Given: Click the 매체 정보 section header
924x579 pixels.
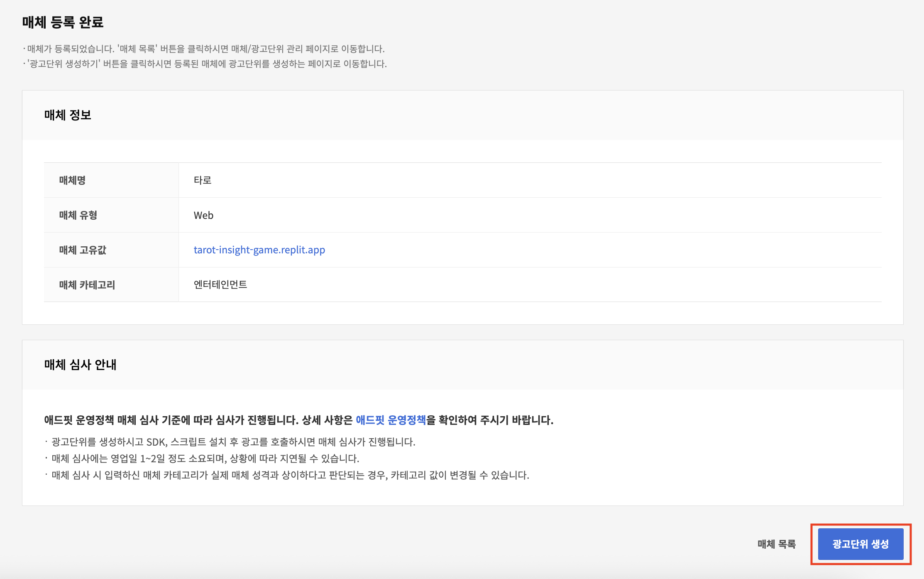Looking at the screenshot, I should coord(68,115).
